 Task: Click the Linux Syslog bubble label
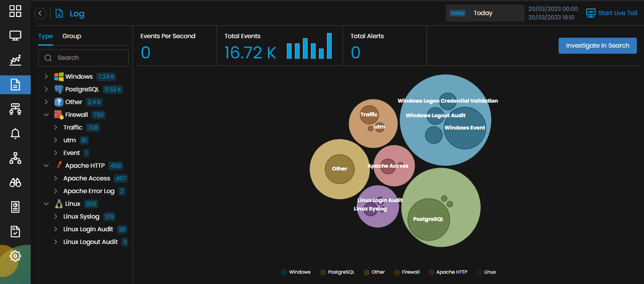[370, 209]
